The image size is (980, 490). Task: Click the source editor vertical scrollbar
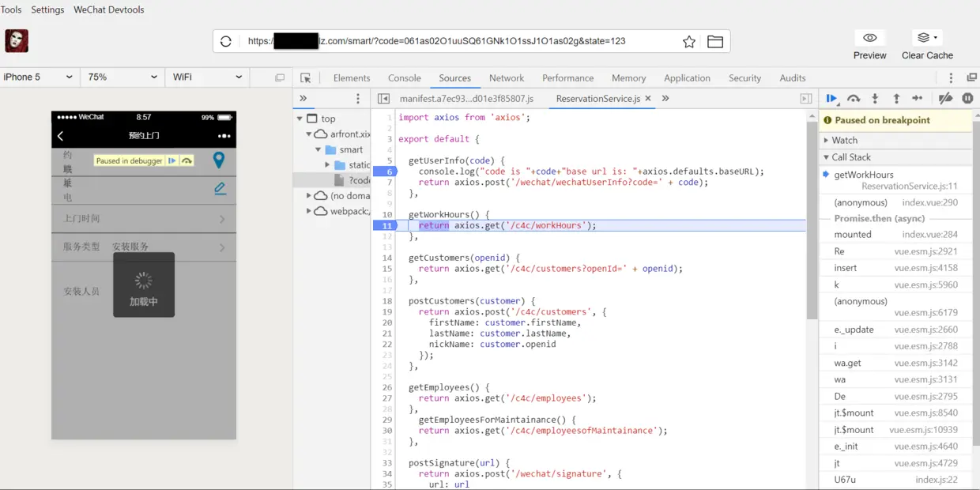pyautogui.click(x=812, y=220)
